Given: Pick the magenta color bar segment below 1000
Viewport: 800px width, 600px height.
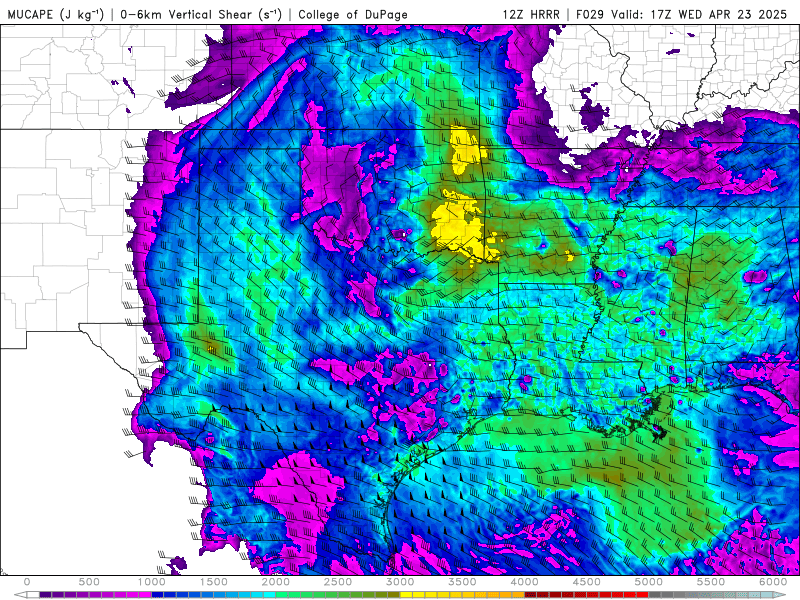Looking at the screenshot, I should coord(145,594).
